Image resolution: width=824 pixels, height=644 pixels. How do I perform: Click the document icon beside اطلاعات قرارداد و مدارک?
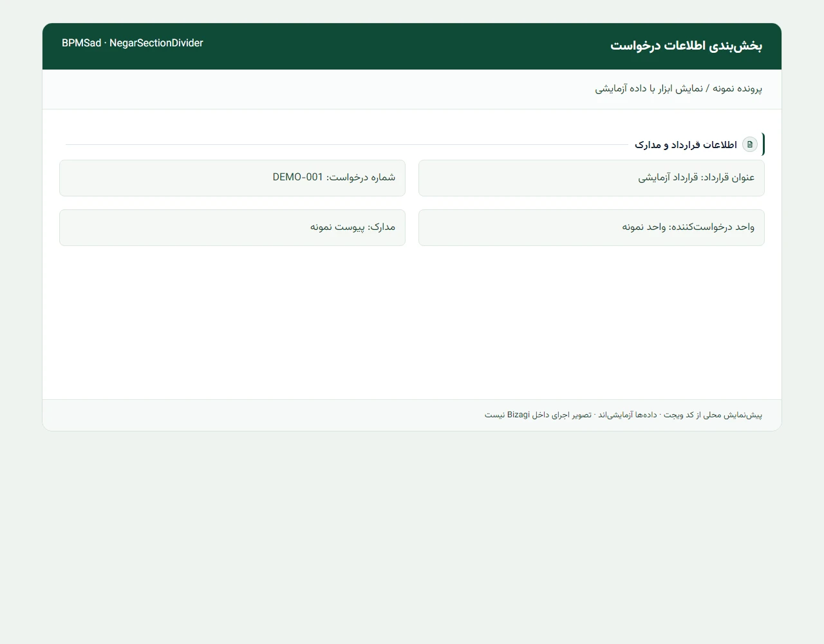(750, 144)
